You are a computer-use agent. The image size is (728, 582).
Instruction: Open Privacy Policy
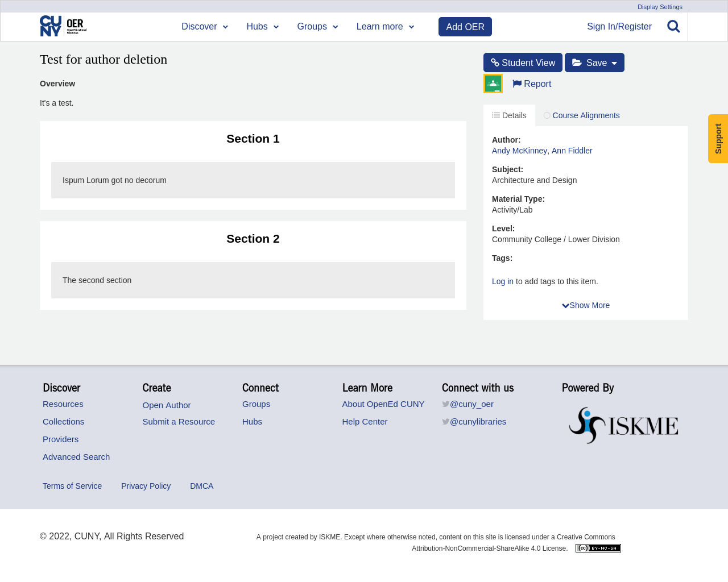pos(146,486)
